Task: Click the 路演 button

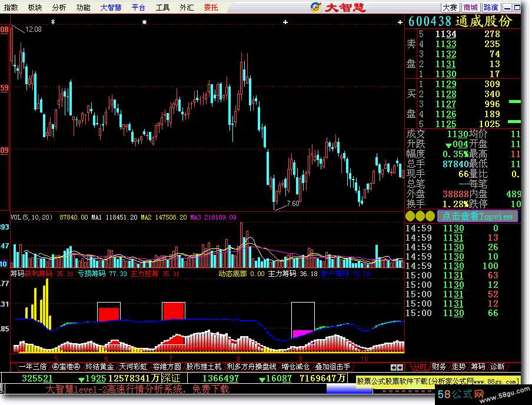Action: pos(491,7)
